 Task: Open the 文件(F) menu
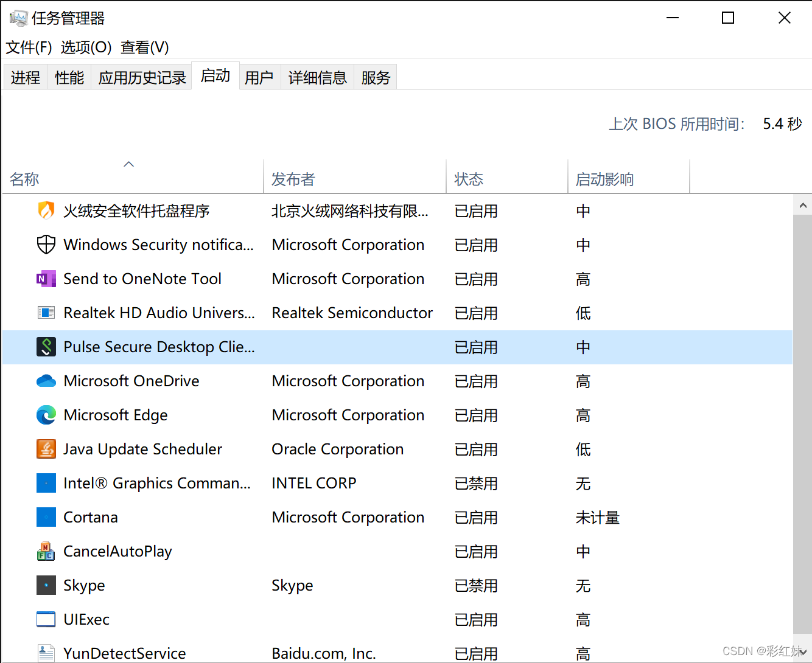click(x=29, y=47)
